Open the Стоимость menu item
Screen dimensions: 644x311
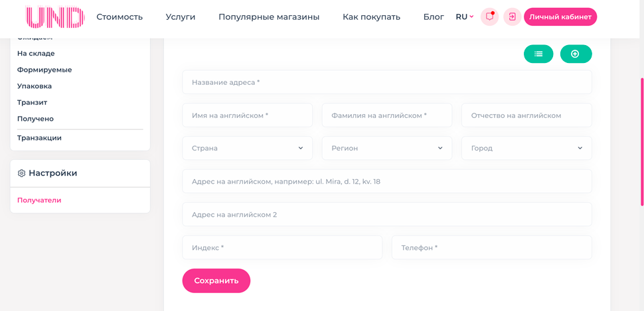pos(120,17)
